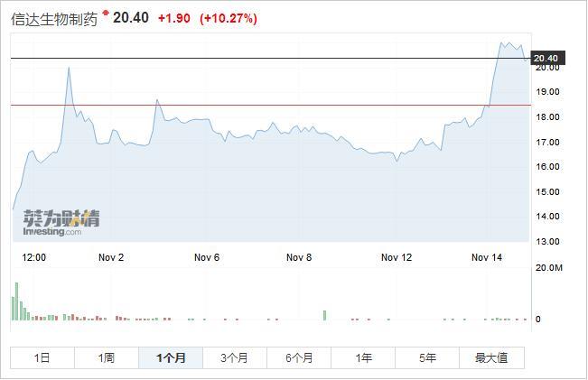Image resolution: width=588 pixels, height=380 pixels.
Task: Click the red icon beside the stock name
Action: coord(106,13)
